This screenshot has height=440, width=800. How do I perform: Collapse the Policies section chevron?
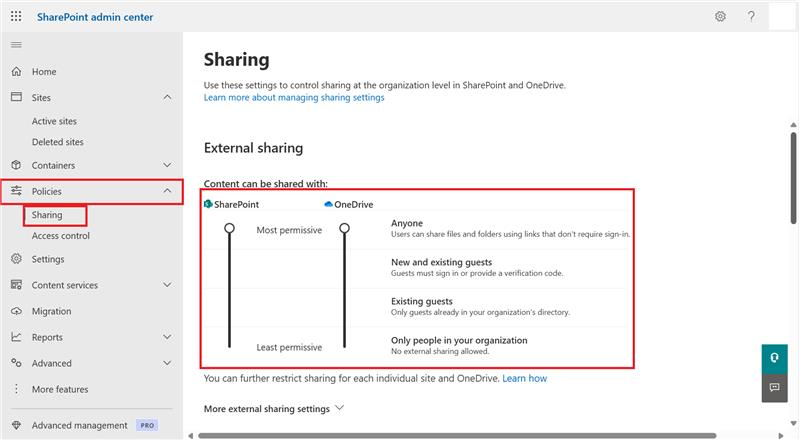[167, 191]
